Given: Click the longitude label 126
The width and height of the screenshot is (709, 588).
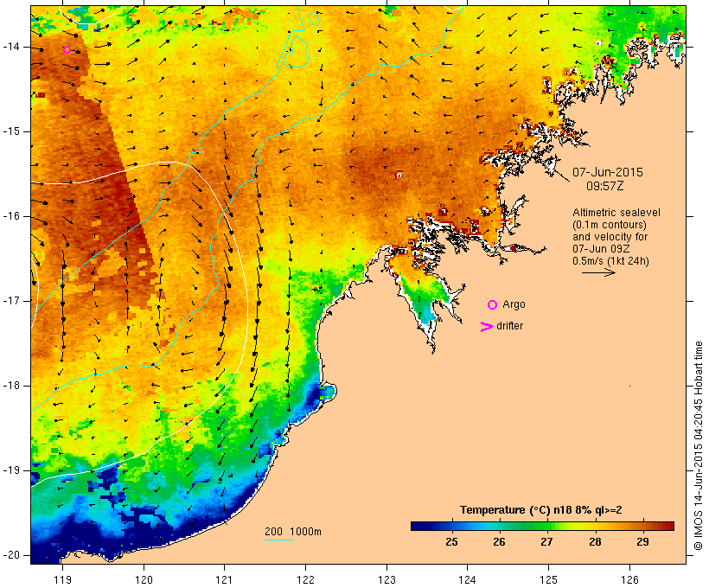Looking at the screenshot, I should click(629, 580).
